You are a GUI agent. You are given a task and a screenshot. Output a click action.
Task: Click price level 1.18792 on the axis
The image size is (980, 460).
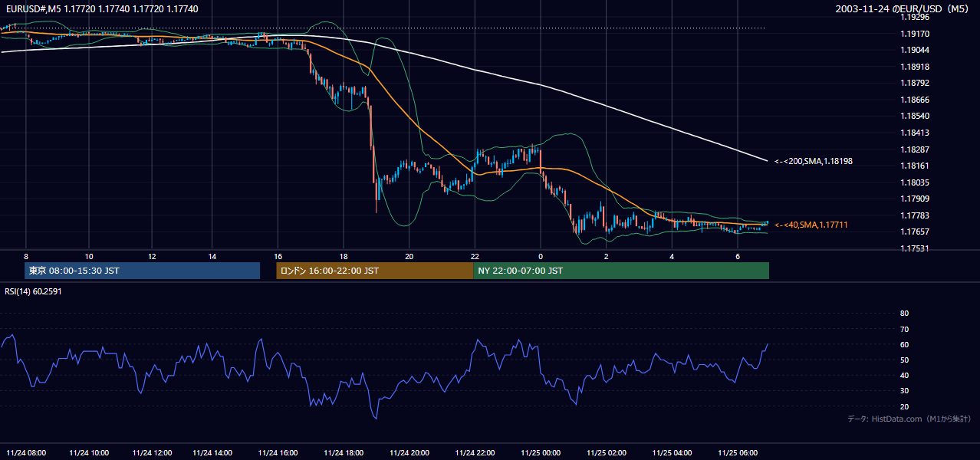pos(914,83)
